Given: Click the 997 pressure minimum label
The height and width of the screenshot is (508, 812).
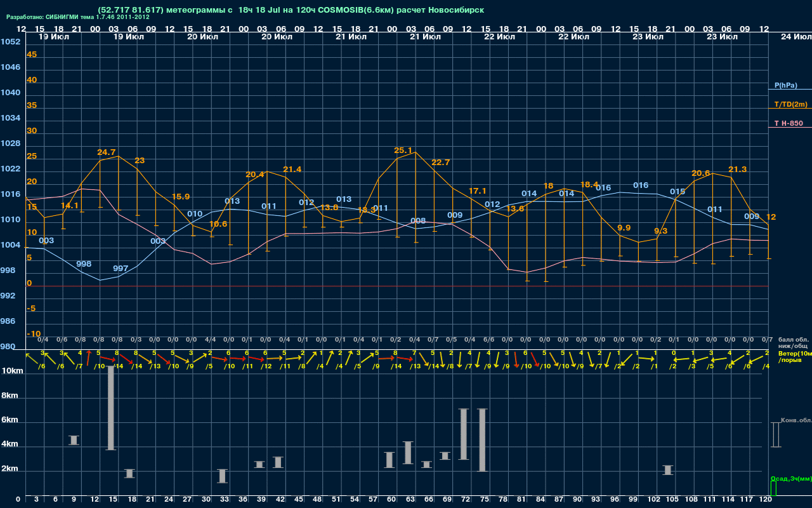Looking at the screenshot, I should (121, 269).
